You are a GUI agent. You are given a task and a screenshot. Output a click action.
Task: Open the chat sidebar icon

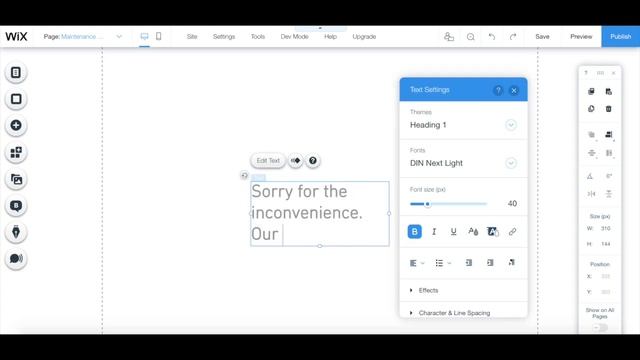[16, 259]
